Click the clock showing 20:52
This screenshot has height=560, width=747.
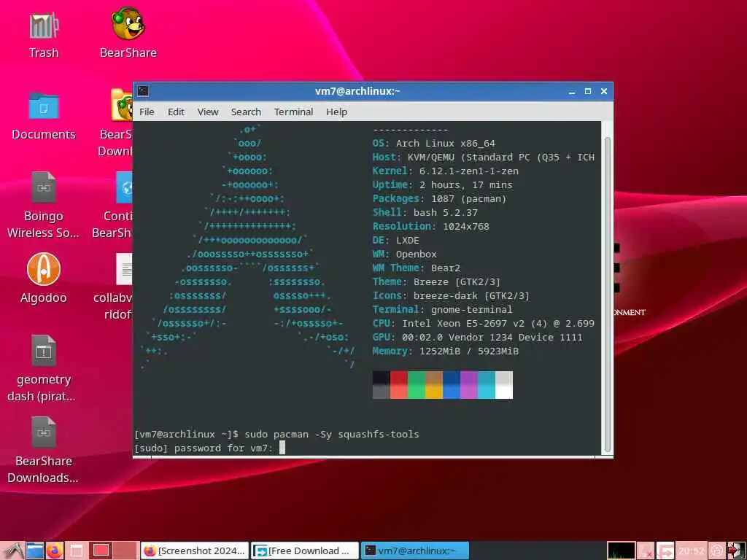(x=692, y=551)
